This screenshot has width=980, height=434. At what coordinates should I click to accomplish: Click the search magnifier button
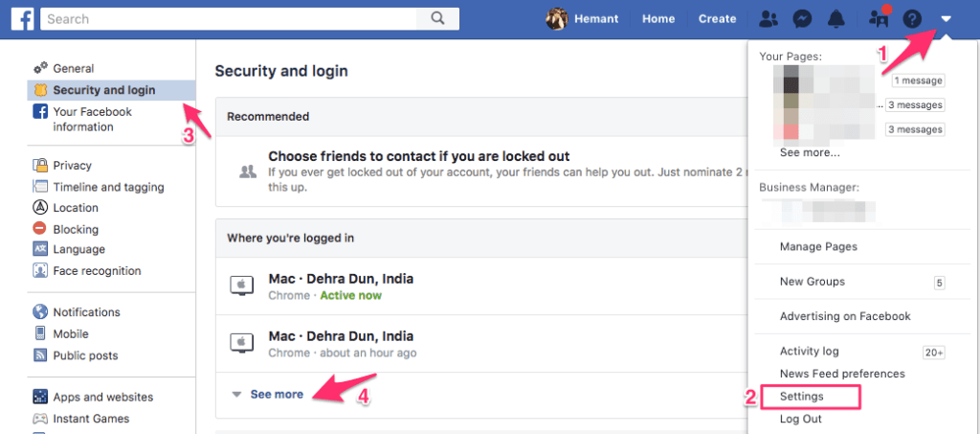tap(437, 19)
